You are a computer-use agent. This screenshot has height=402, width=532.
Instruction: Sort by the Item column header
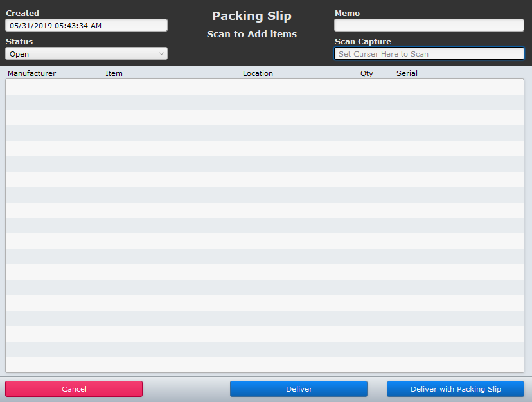tap(114, 73)
